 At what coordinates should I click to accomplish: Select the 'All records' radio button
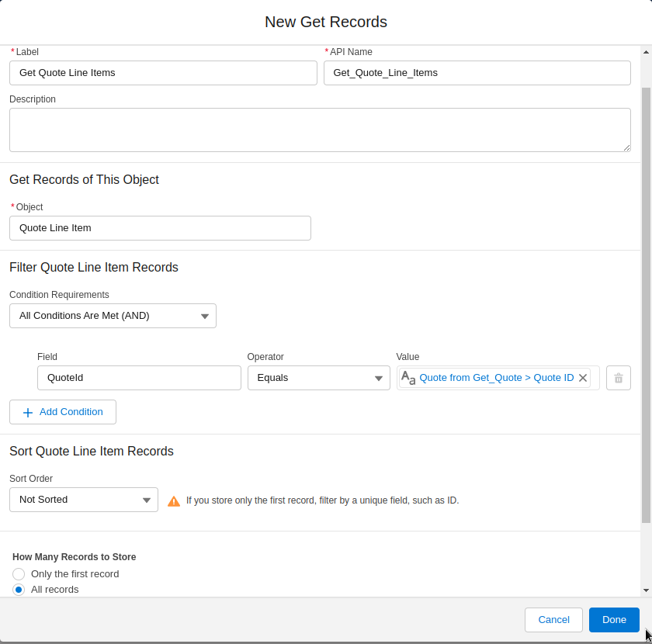pyautogui.click(x=18, y=589)
